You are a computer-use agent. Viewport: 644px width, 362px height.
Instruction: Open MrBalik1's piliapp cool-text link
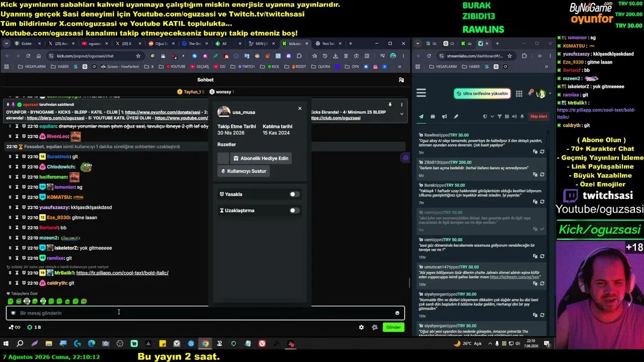(x=122, y=273)
